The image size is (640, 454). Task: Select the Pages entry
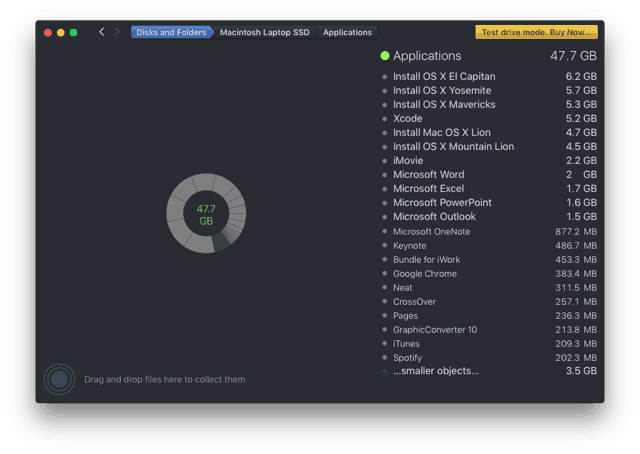pos(489,316)
